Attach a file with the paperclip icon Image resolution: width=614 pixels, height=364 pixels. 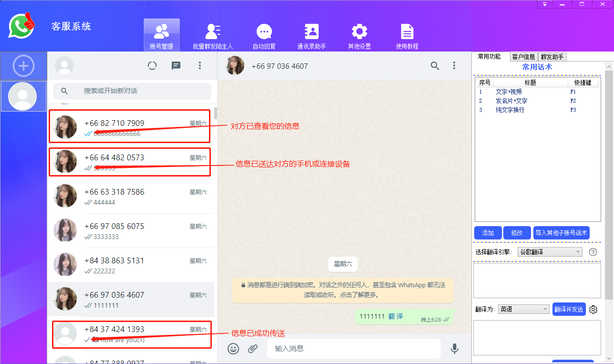point(253,349)
